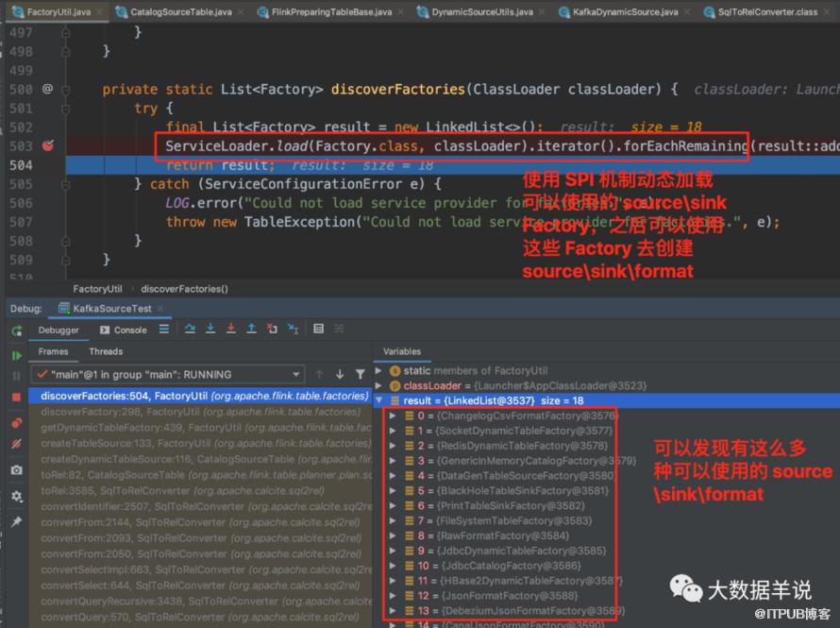Click discoverFactories() in the breadcrumb bar
This screenshot has width=840, height=628.
[184, 289]
